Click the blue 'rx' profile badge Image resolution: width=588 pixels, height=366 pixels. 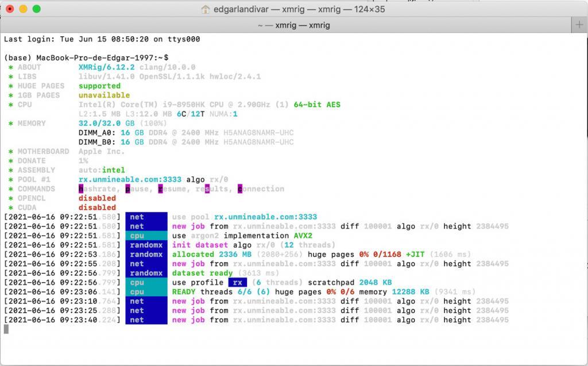pos(238,283)
